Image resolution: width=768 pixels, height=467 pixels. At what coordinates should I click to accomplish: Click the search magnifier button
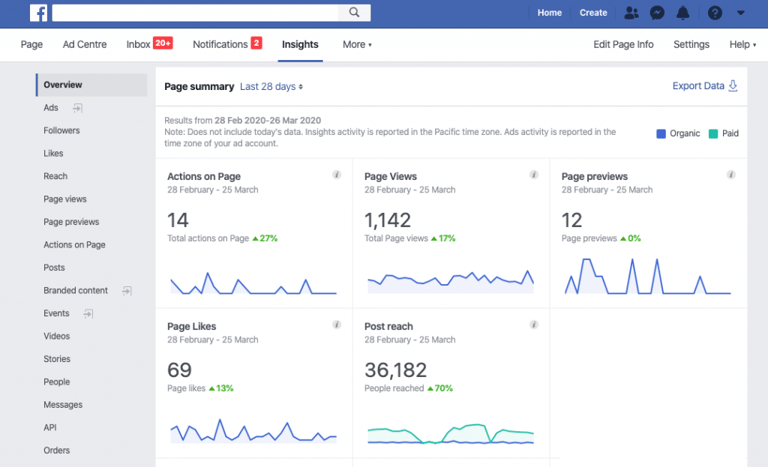click(x=354, y=12)
